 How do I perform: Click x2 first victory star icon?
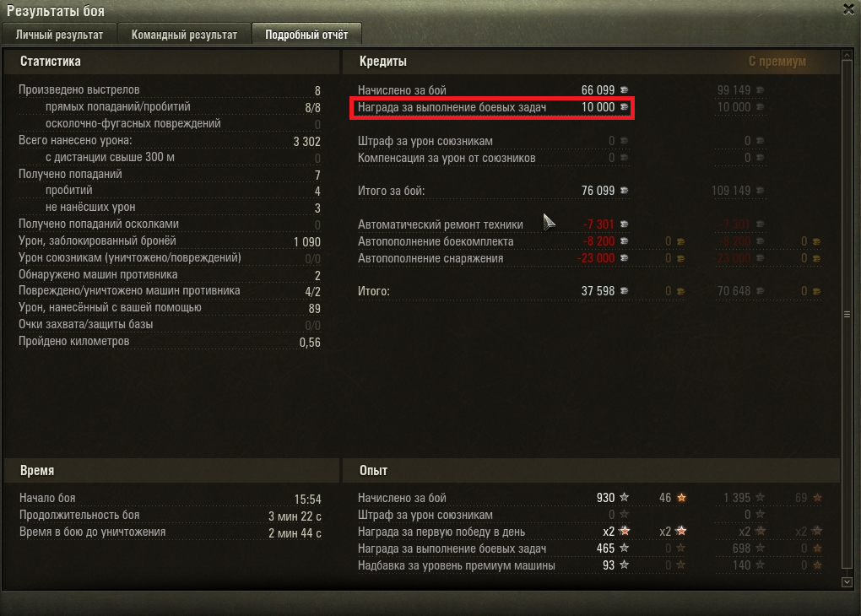[x=625, y=531]
